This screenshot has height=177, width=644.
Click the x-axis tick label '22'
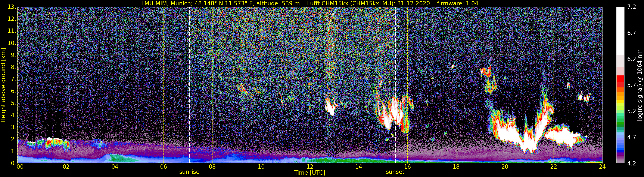(554, 167)
